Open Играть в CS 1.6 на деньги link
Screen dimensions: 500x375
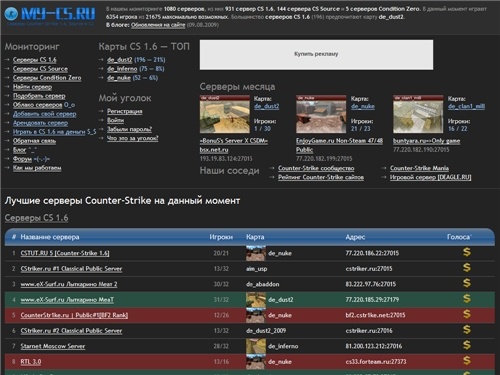pos(49,132)
